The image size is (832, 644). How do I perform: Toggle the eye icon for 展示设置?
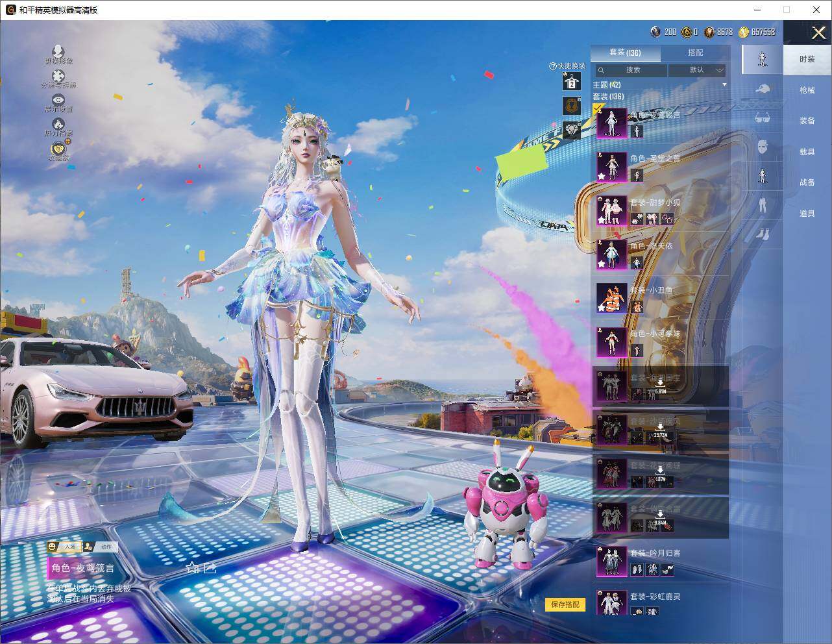click(x=58, y=99)
